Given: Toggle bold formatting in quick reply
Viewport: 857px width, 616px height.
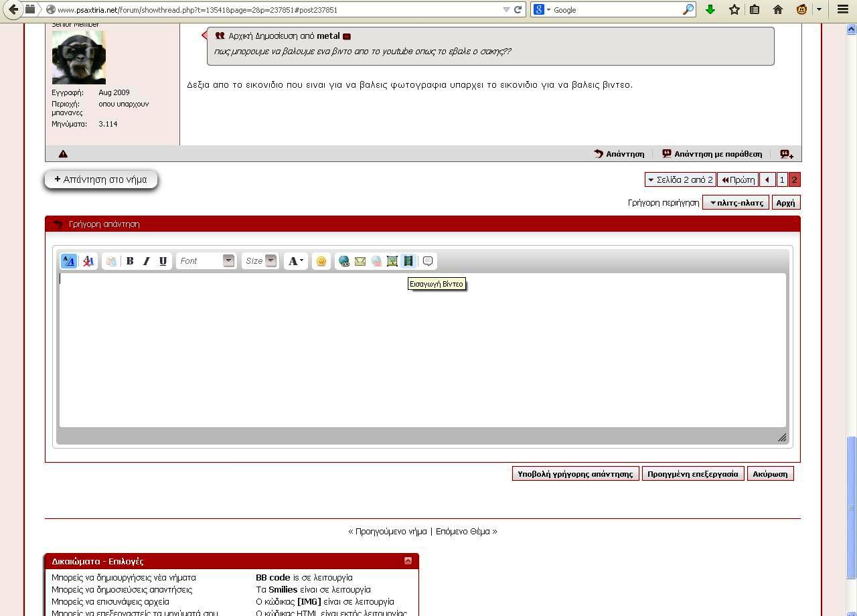Looking at the screenshot, I should (x=130, y=261).
